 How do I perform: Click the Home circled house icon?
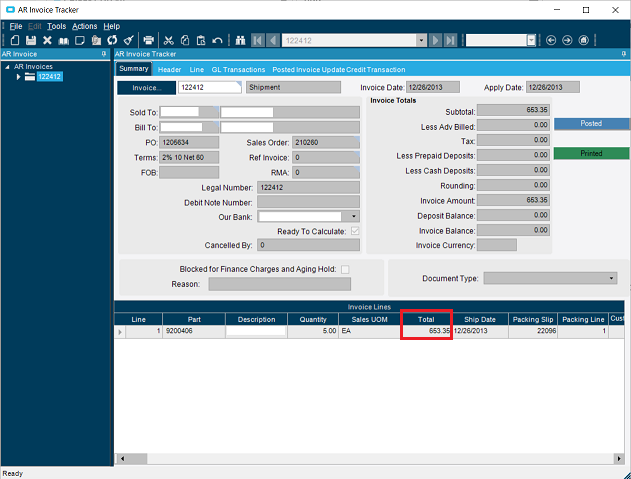[584, 40]
